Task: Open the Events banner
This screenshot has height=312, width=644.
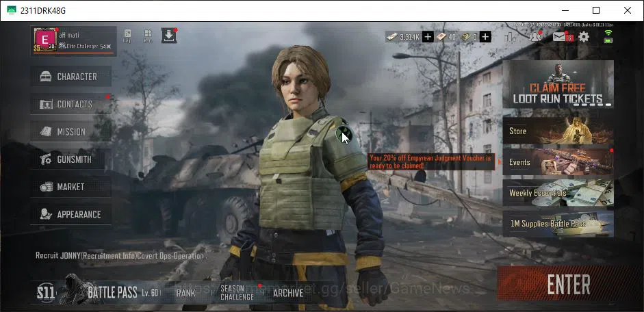Action: tap(558, 161)
